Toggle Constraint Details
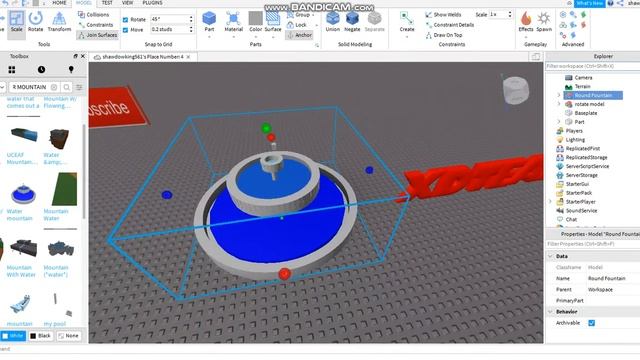The height and width of the screenshot is (360, 640). pyautogui.click(x=450, y=25)
